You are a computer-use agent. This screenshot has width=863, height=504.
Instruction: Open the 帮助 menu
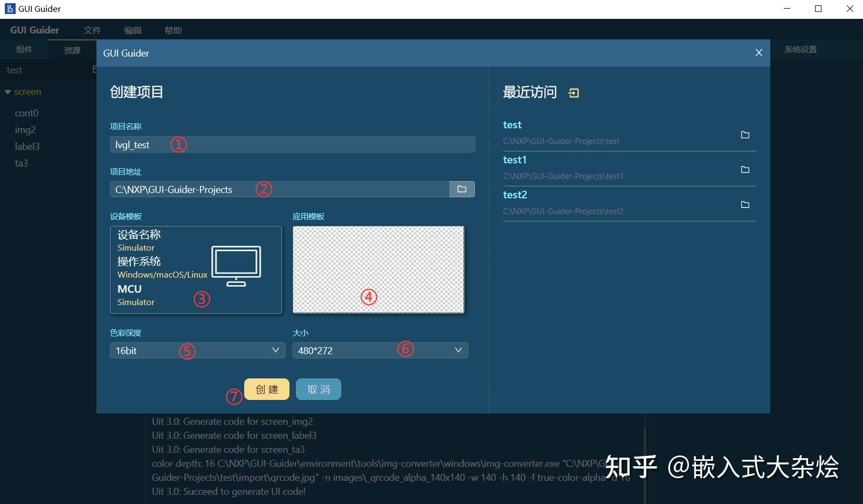(173, 30)
